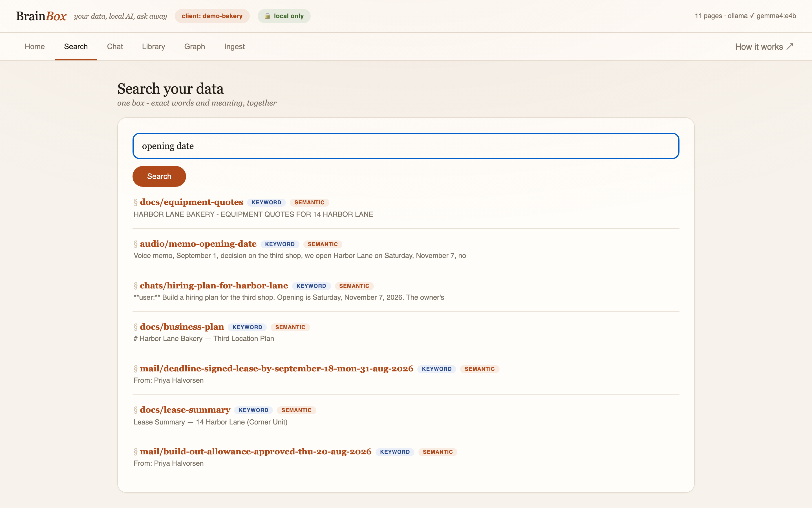
Task: Click tagline 'your data, local AI, ask away'
Action: [120, 16]
